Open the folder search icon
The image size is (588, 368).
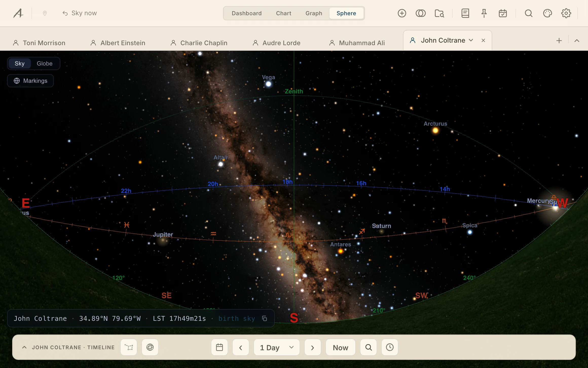(x=439, y=13)
